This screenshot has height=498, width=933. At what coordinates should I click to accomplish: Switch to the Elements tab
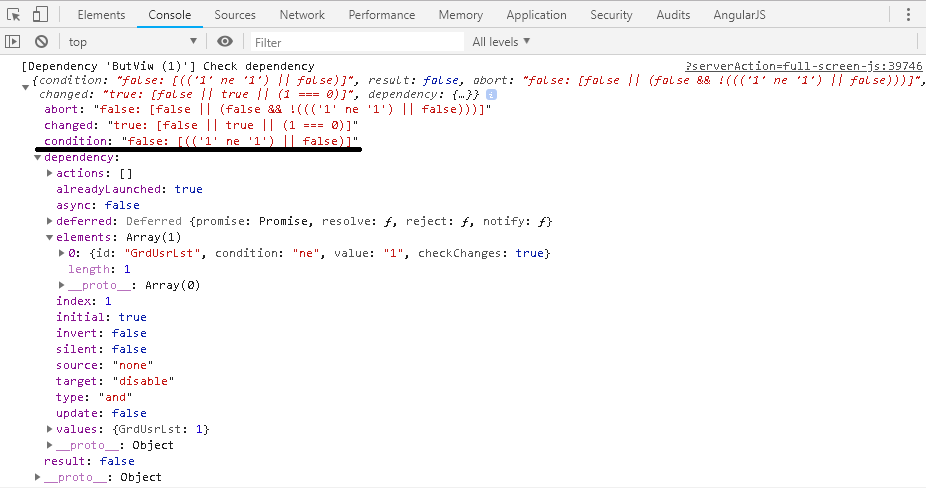coord(101,15)
